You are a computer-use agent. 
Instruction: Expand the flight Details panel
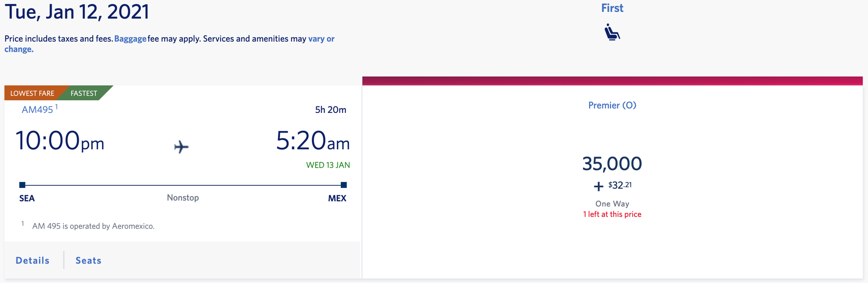point(32,260)
